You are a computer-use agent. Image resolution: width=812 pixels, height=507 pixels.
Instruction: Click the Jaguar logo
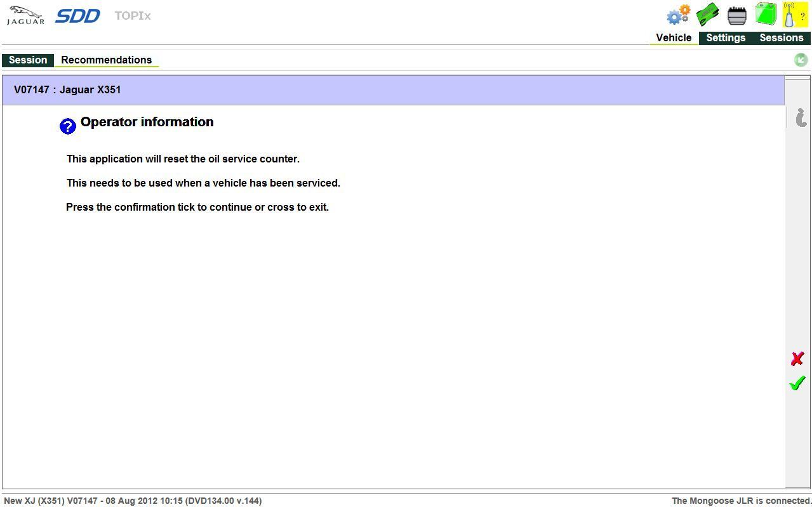coord(25,16)
